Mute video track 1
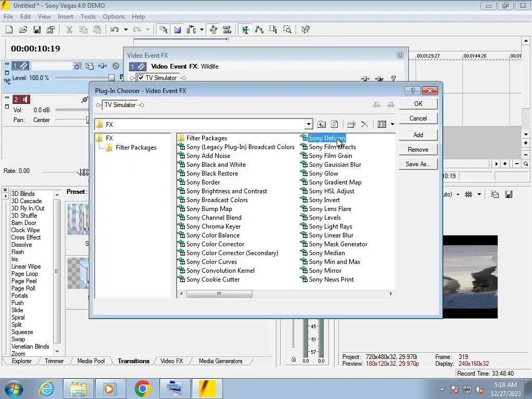Image resolution: width=532 pixels, height=399 pixels. (116, 66)
